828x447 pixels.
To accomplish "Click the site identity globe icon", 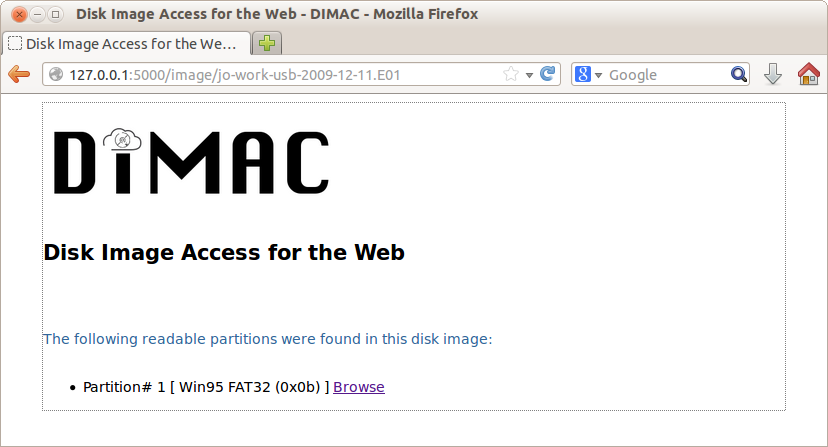I will click(x=56, y=74).
